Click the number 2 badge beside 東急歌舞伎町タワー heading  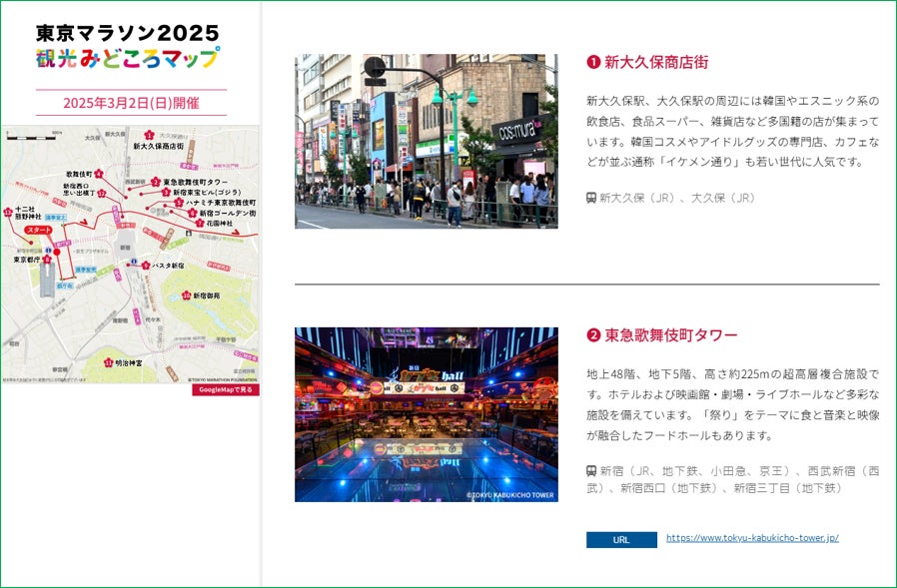(x=593, y=335)
